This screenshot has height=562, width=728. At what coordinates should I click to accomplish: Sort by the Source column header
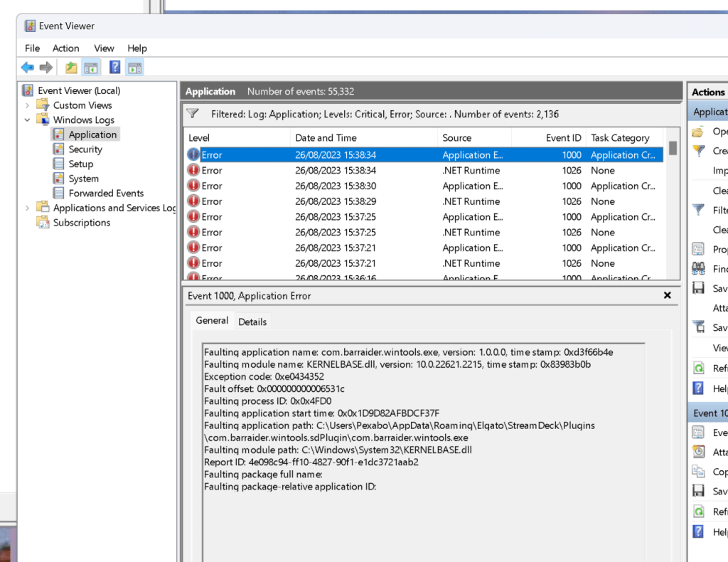pos(474,138)
